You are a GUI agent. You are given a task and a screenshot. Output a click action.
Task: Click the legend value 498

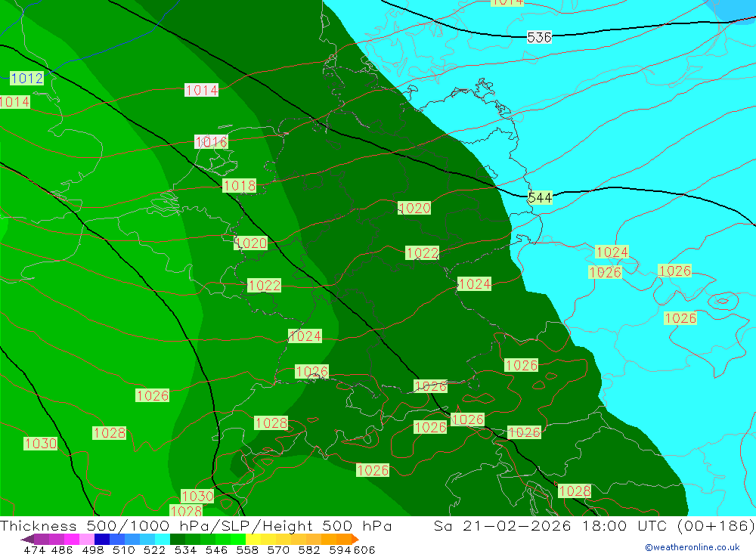(93, 549)
